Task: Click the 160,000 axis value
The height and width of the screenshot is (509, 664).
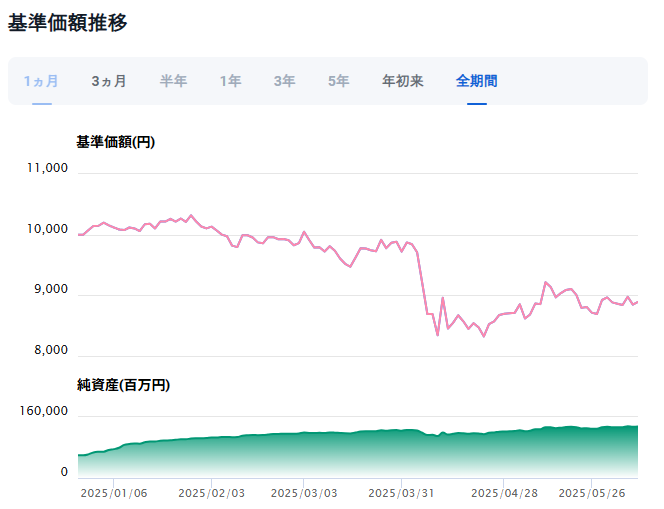Action: tap(44, 411)
